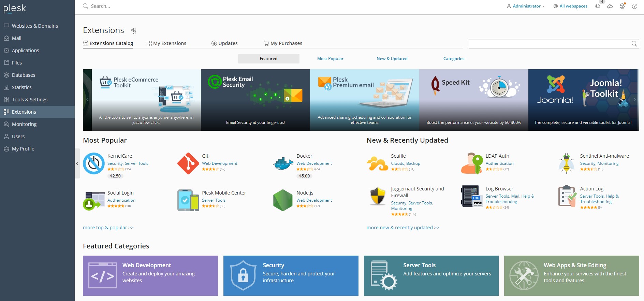Click the catalog search magnifier icon

pyautogui.click(x=634, y=44)
